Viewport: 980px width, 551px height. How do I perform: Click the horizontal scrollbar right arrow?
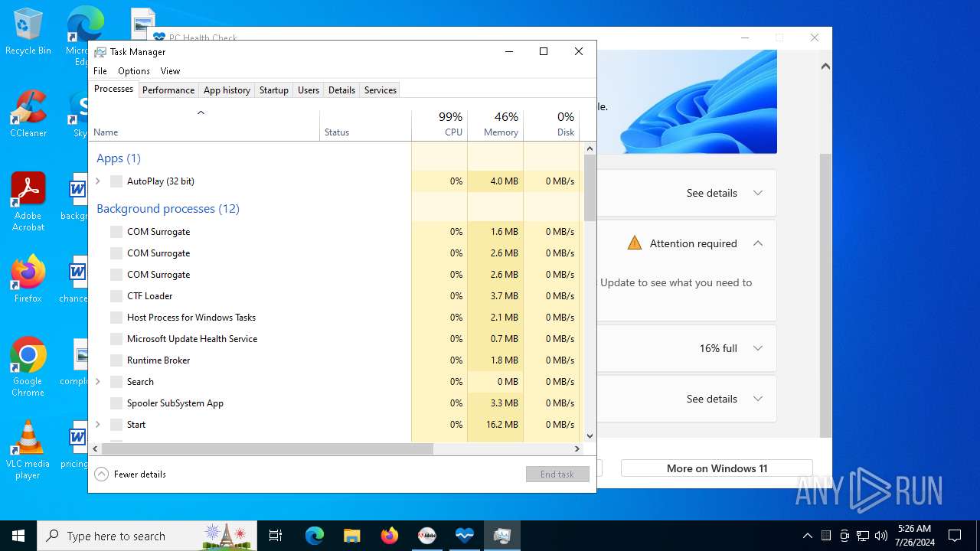pyautogui.click(x=577, y=449)
